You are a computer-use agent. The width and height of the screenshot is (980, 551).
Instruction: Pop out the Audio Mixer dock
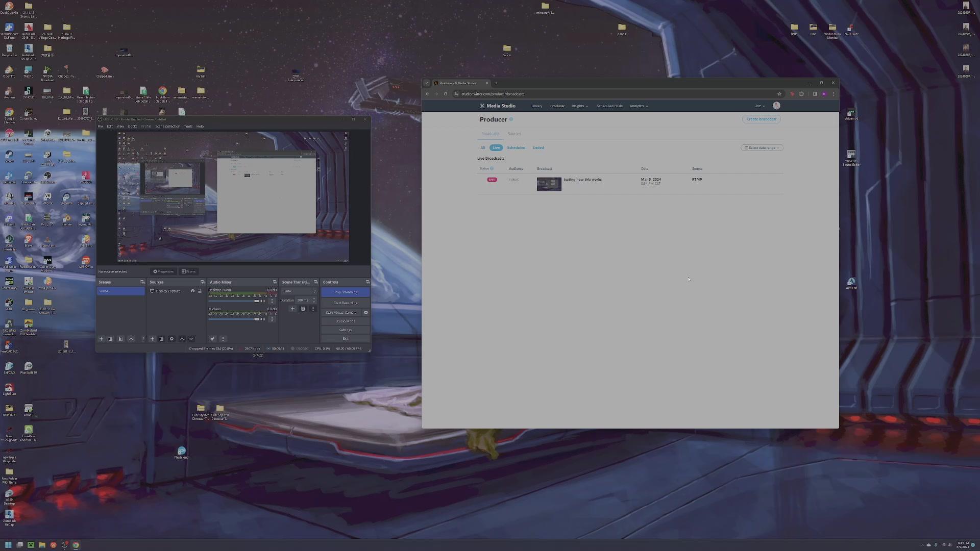click(x=275, y=282)
